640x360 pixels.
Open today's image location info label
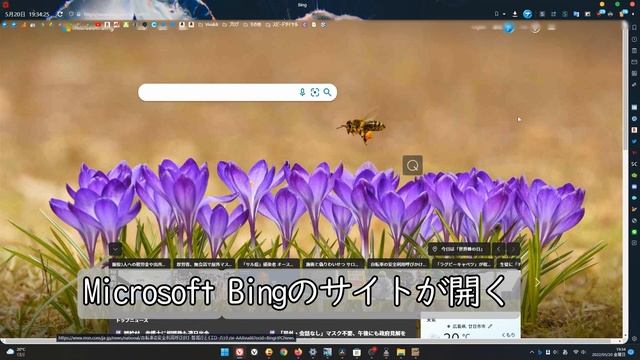coord(459,249)
